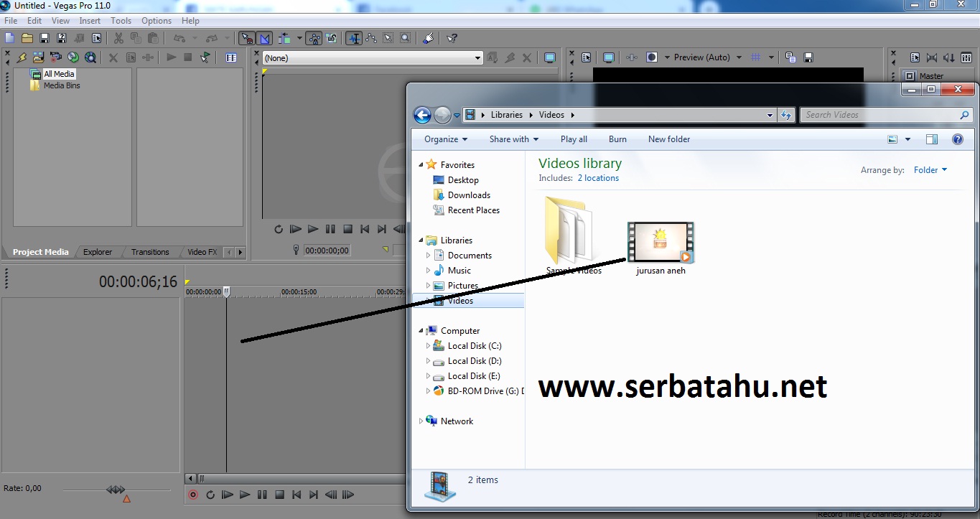Open the Share with dropdown menu
The image size is (980, 519).
(515, 139)
